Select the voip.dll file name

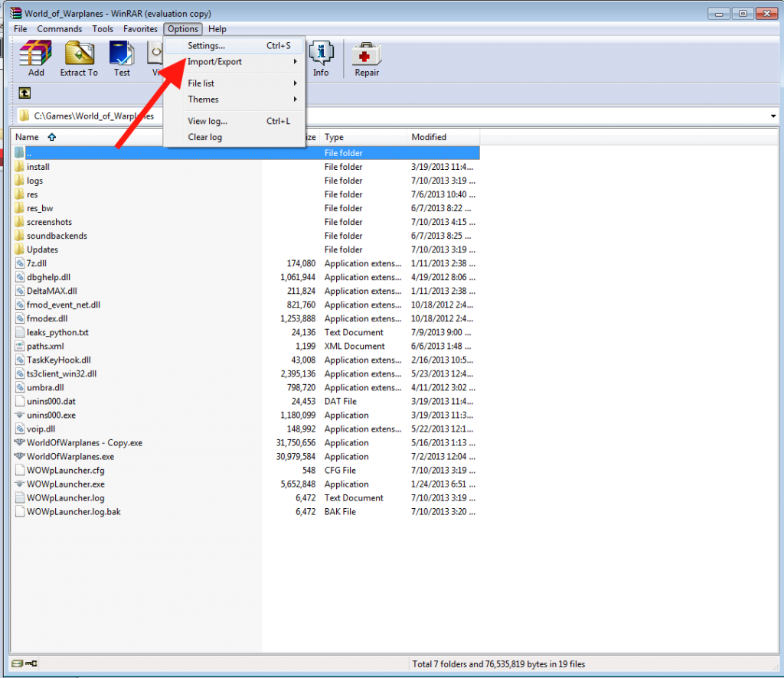click(x=41, y=429)
